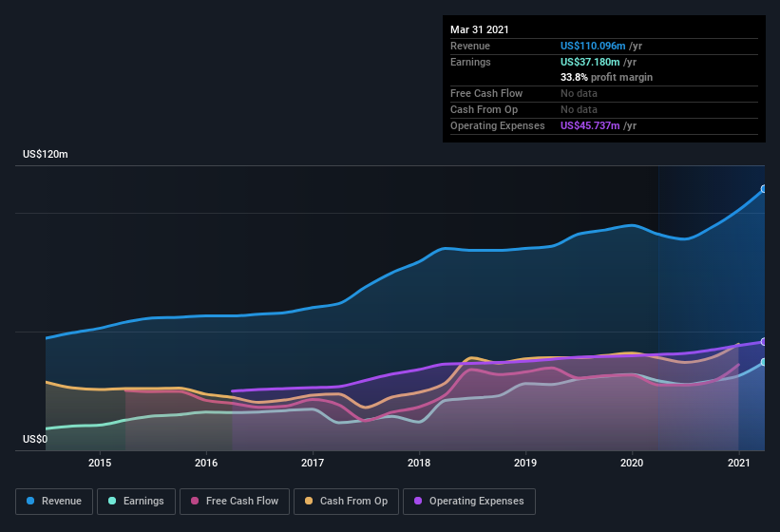Click the 2017 x-axis label
The height and width of the screenshot is (532, 780).
point(313,463)
